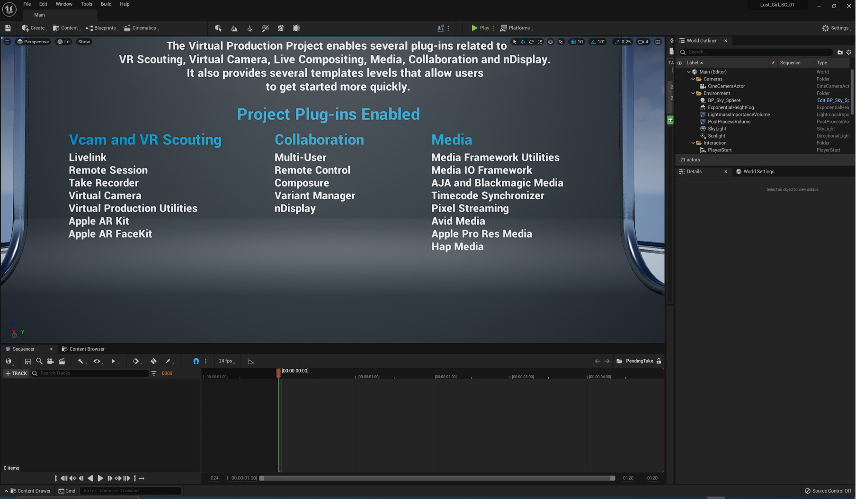Click the + TRACK button in Sequencer
This screenshot has width=864, height=504.
(16, 374)
